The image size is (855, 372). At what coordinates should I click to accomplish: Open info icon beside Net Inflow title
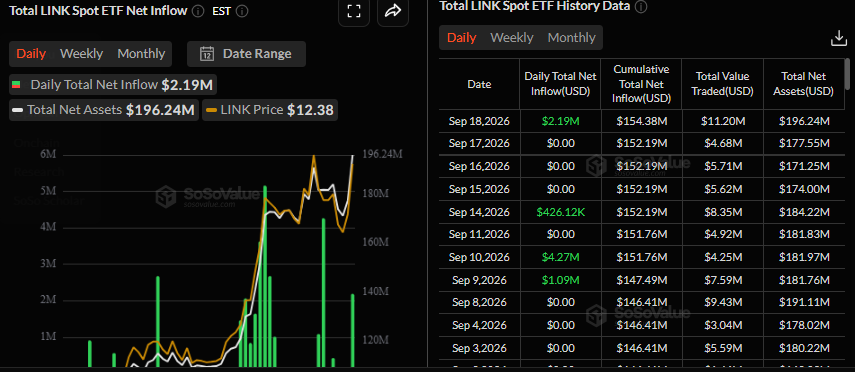[198, 11]
